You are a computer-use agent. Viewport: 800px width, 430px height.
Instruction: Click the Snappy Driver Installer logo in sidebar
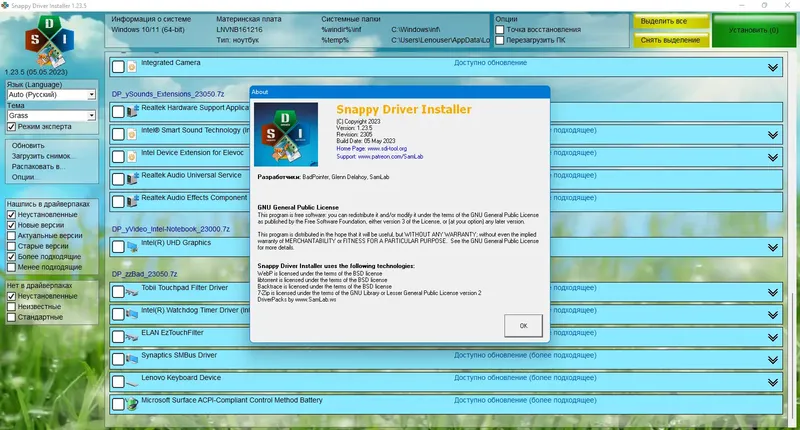point(49,41)
